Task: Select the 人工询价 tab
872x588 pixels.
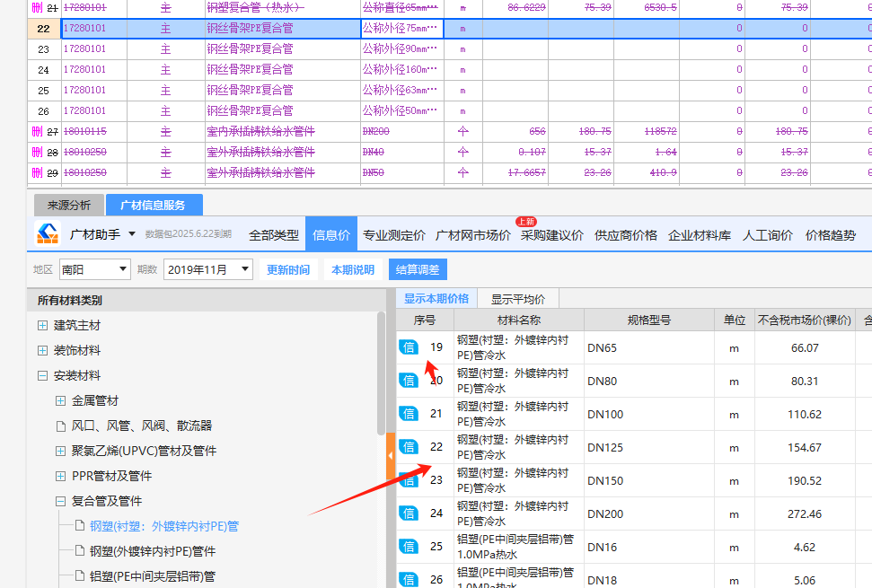Action: (768, 235)
